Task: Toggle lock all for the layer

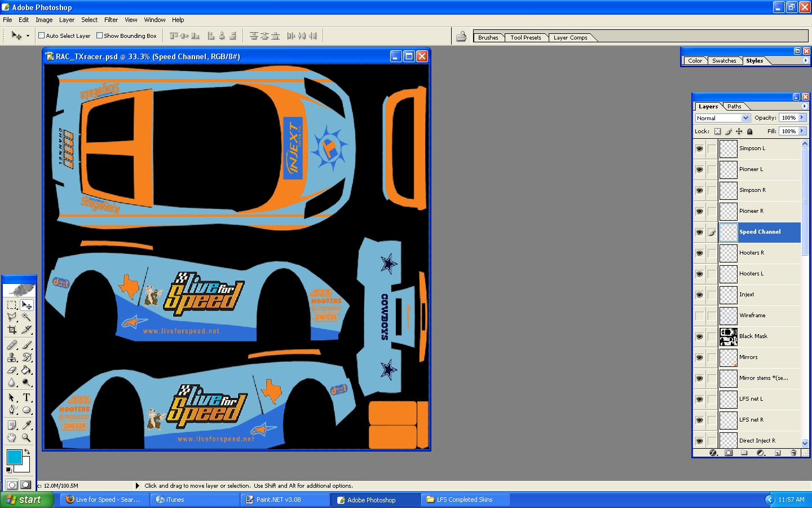Action: [749, 132]
